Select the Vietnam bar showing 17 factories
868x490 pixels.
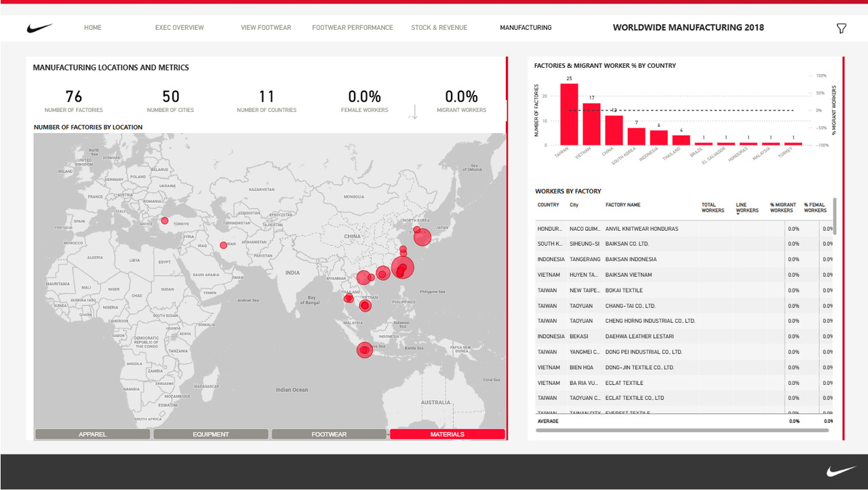[592, 124]
